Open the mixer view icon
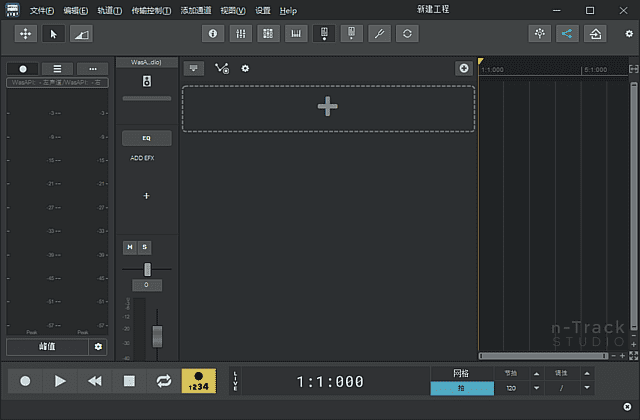This screenshot has height=420, width=640. pos(241,33)
